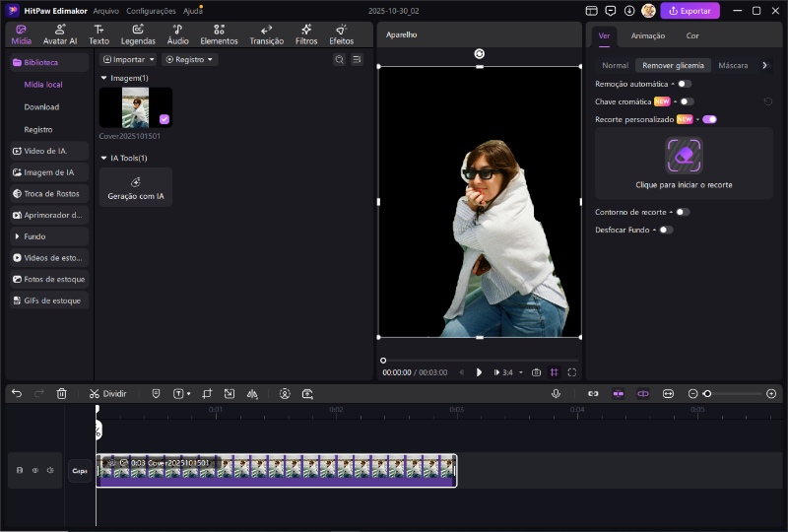
Task: Delete the clip with the trash icon
Action: (61, 393)
